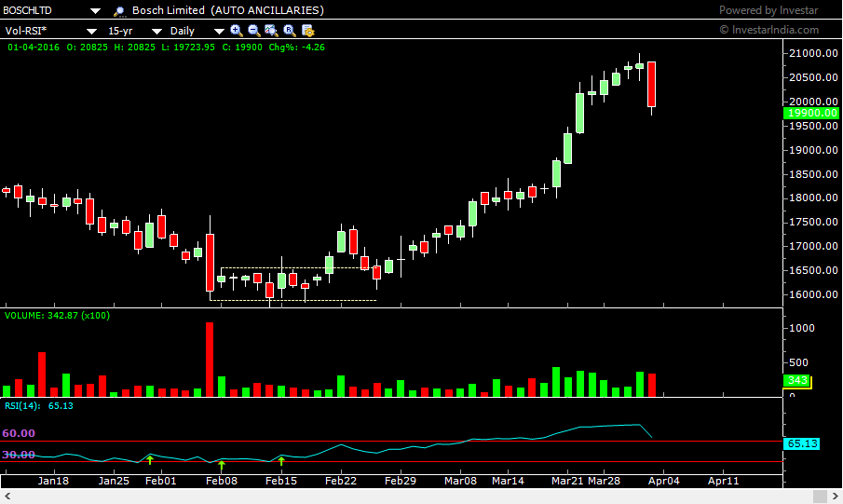The width and height of the screenshot is (843, 504).
Task: Click the last large red candlestick
Action: click(652, 85)
